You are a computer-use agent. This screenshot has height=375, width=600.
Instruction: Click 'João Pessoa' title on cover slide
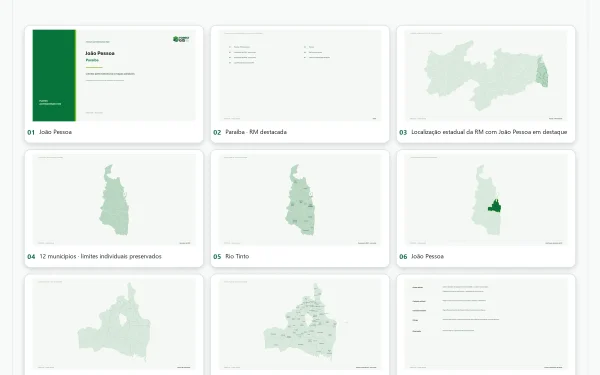tap(100, 53)
